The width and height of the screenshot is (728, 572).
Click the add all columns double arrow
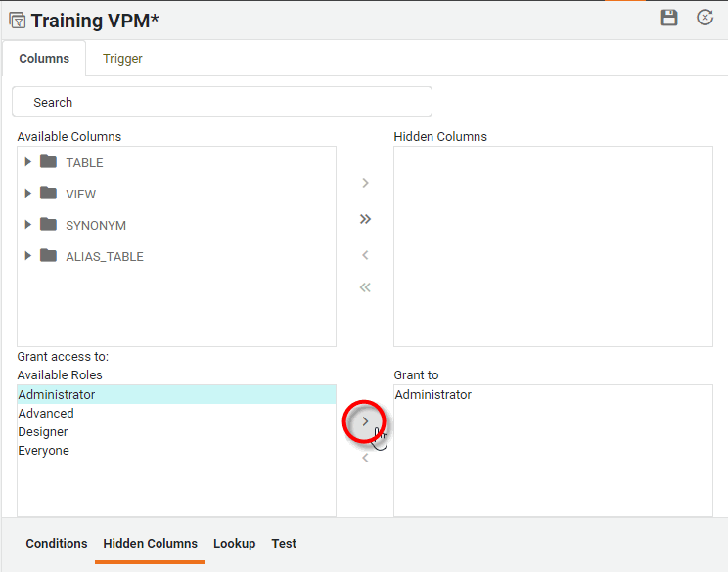tap(365, 219)
